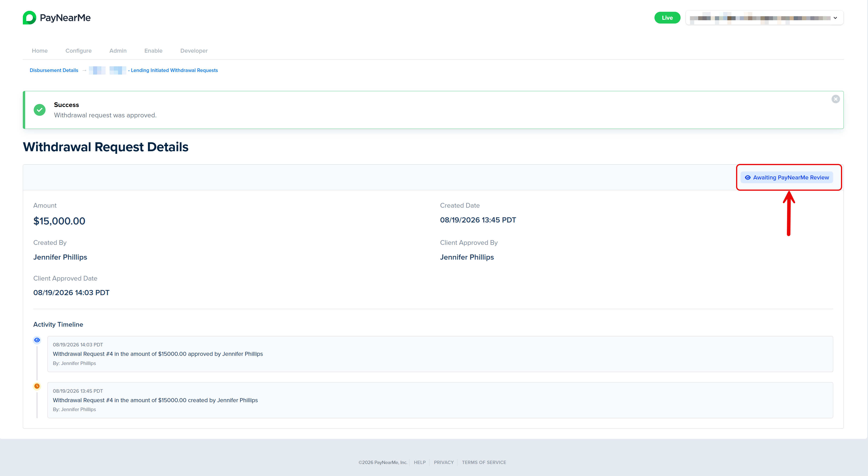The image size is (868, 476).
Task: Open the Enable menu tab
Action: point(153,51)
